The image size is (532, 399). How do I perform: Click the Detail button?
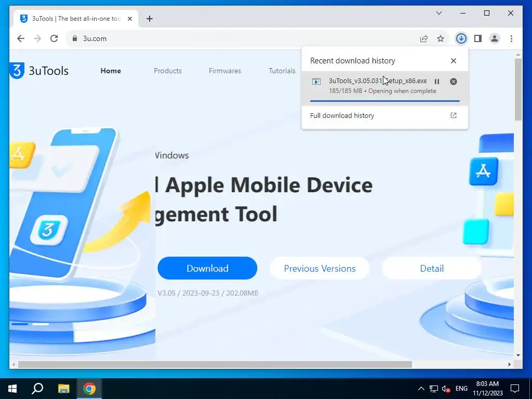coord(432,268)
